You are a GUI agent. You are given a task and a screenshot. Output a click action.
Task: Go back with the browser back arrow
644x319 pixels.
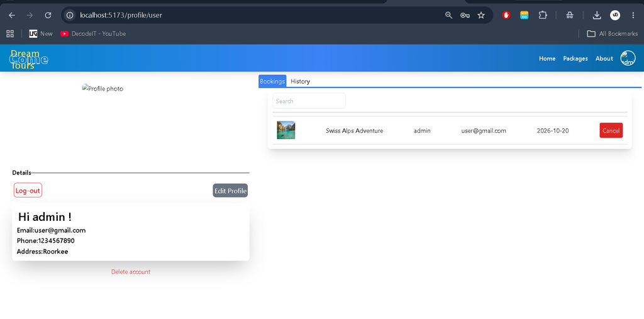point(12,15)
